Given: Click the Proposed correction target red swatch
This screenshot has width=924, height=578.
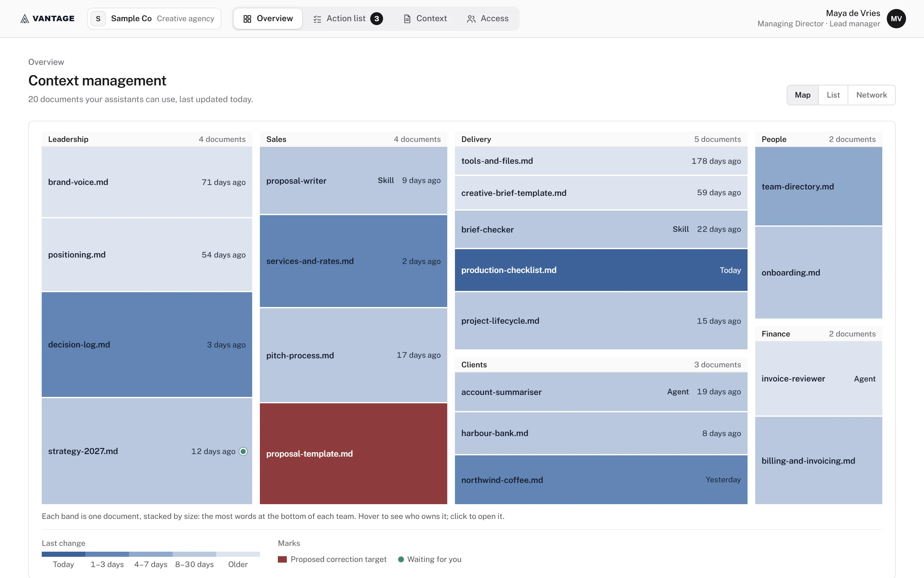Looking at the screenshot, I should click(282, 559).
